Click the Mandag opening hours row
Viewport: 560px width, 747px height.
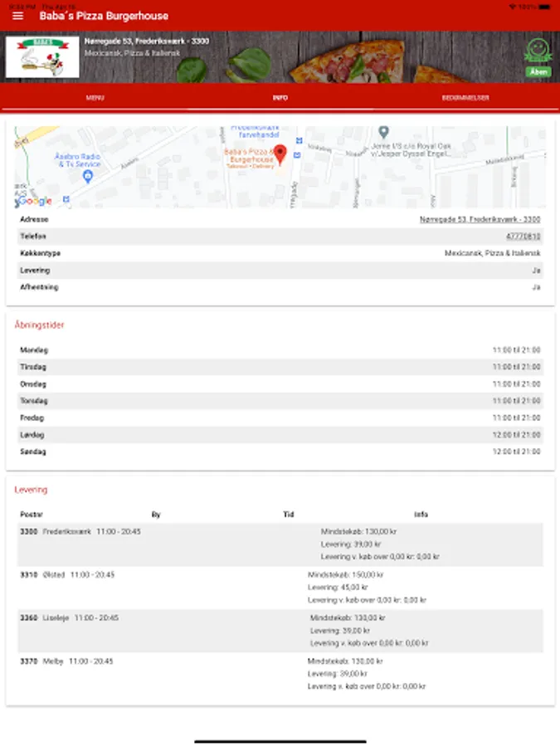pyautogui.click(x=280, y=350)
